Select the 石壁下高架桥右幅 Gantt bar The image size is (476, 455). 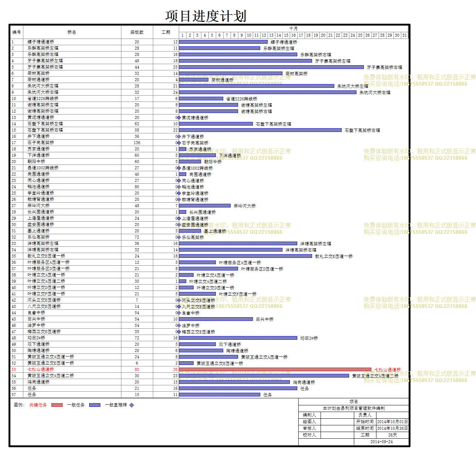pos(260,130)
